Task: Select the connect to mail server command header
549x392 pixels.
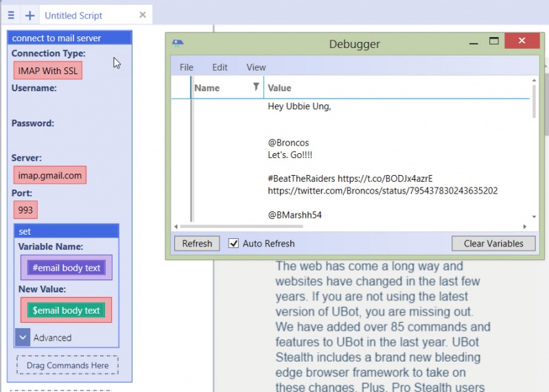Action: [70, 38]
